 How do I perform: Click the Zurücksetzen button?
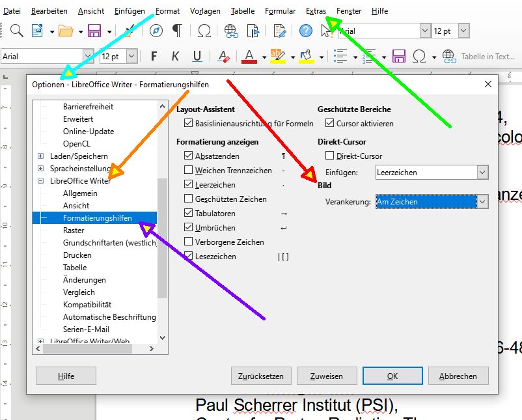(x=261, y=376)
